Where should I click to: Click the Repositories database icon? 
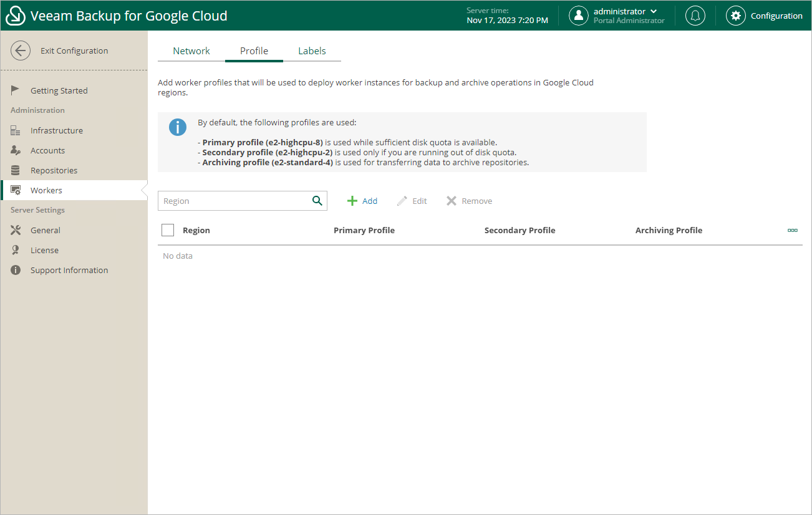(16, 170)
